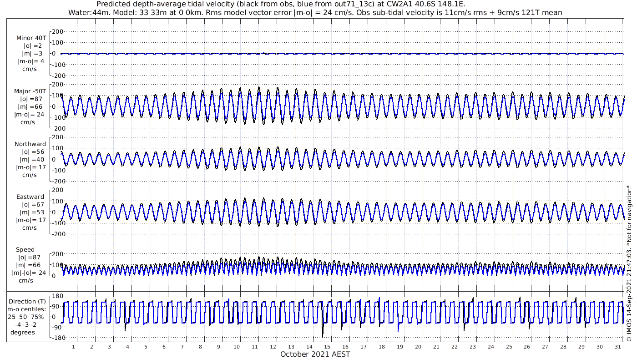Click the '-4 -3 -2' centile values
Screen dimensions: 637x364
click(25, 324)
